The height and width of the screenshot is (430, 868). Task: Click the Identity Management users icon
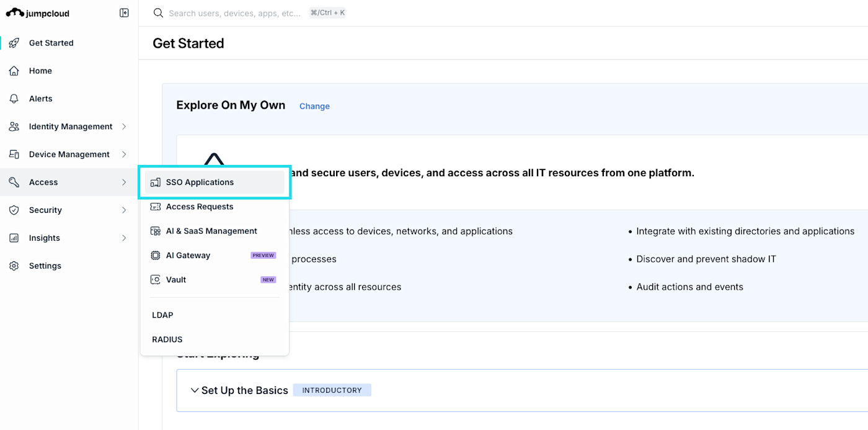[14, 127]
